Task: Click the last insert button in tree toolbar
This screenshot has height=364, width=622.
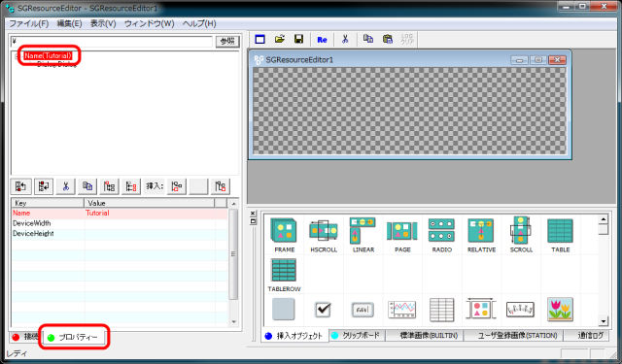Action: pos(221,186)
